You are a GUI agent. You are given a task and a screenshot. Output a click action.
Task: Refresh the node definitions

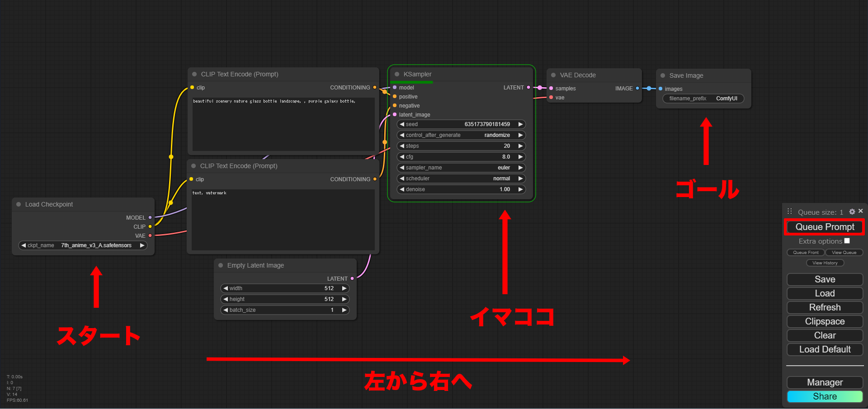825,307
